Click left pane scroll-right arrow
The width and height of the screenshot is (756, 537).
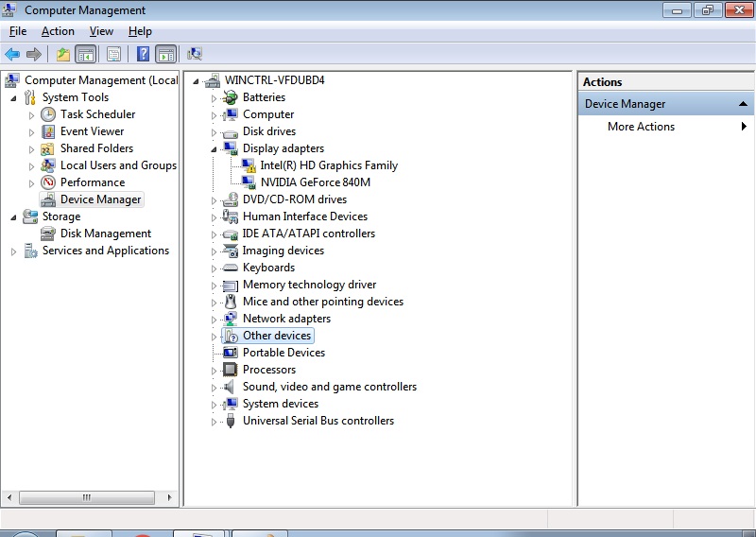[x=170, y=497]
